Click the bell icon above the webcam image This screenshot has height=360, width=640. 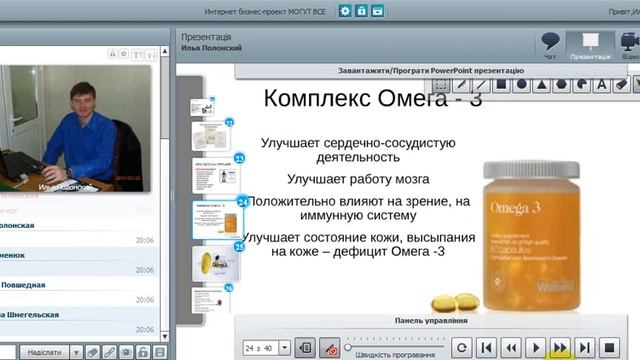(x=113, y=53)
